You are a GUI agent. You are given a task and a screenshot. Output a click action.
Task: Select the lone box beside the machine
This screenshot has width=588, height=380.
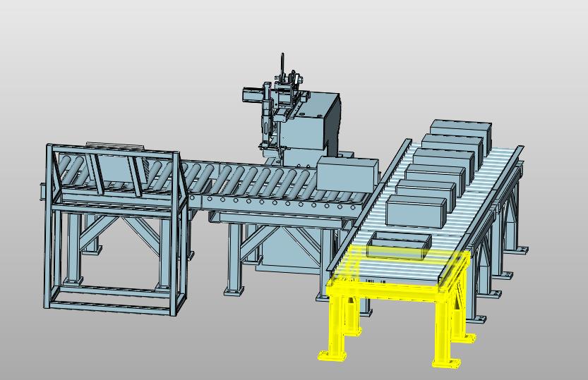347,175
